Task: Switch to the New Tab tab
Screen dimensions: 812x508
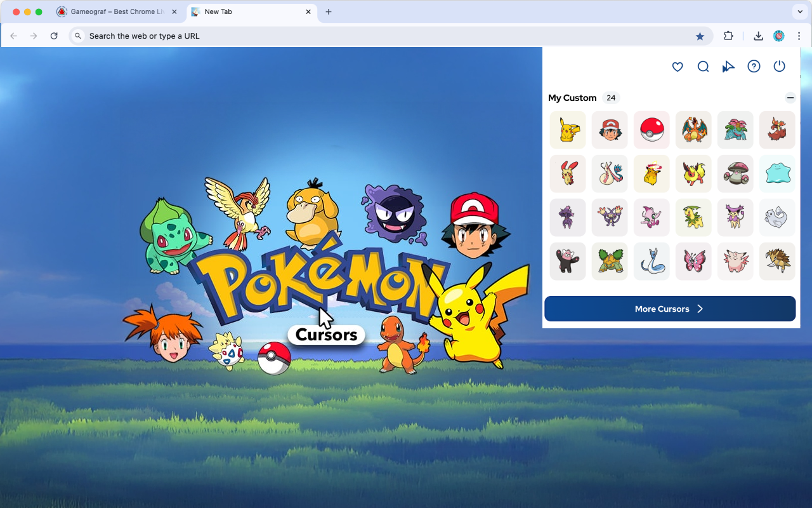Action: pyautogui.click(x=247, y=11)
